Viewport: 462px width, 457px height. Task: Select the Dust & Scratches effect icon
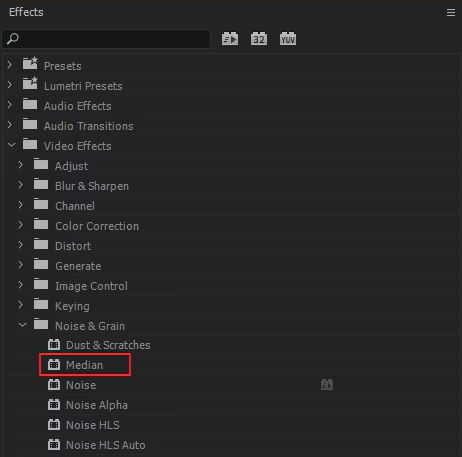point(54,344)
